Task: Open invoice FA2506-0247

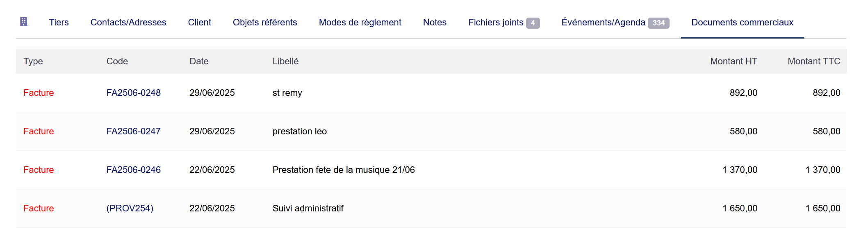Action: click(134, 132)
